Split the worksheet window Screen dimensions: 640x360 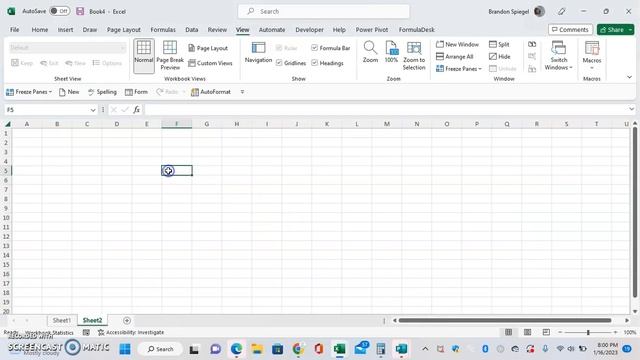[499, 44]
